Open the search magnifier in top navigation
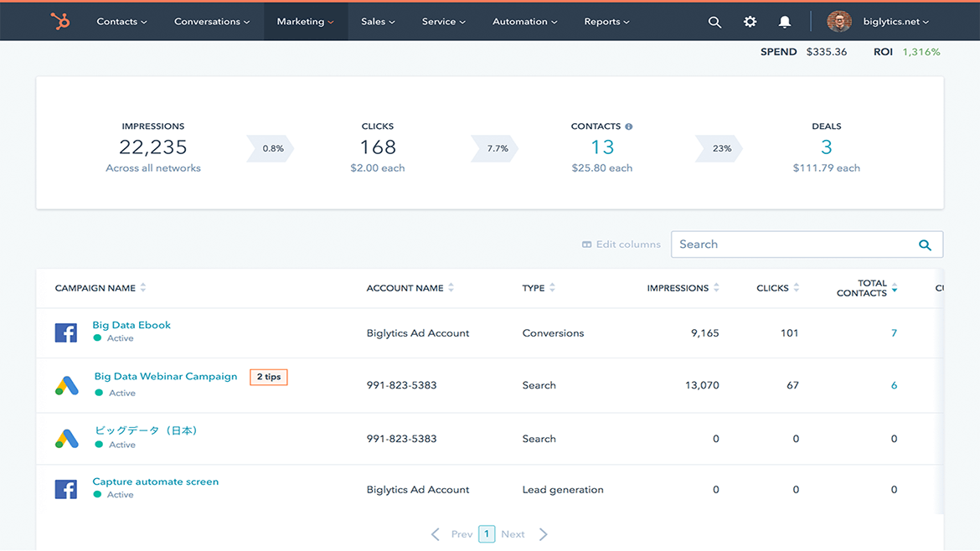 tap(714, 23)
